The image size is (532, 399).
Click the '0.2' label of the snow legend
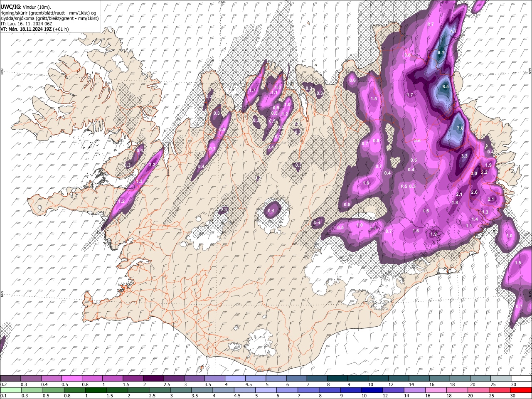point(3,384)
